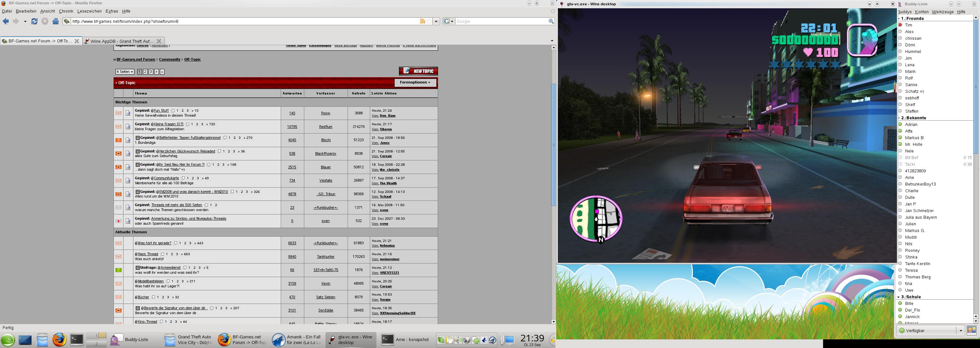Open Datei menu in Firefox
This screenshot has height=348, width=980.
pyautogui.click(x=7, y=11)
